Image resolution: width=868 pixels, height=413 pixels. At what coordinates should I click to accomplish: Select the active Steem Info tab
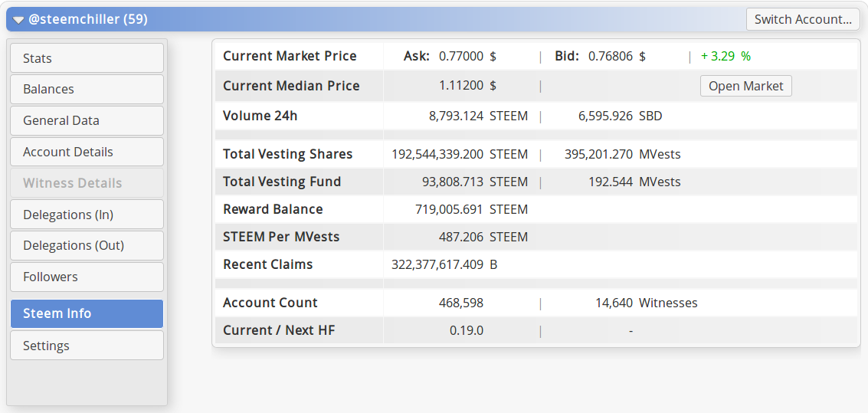pyautogui.click(x=87, y=313)
